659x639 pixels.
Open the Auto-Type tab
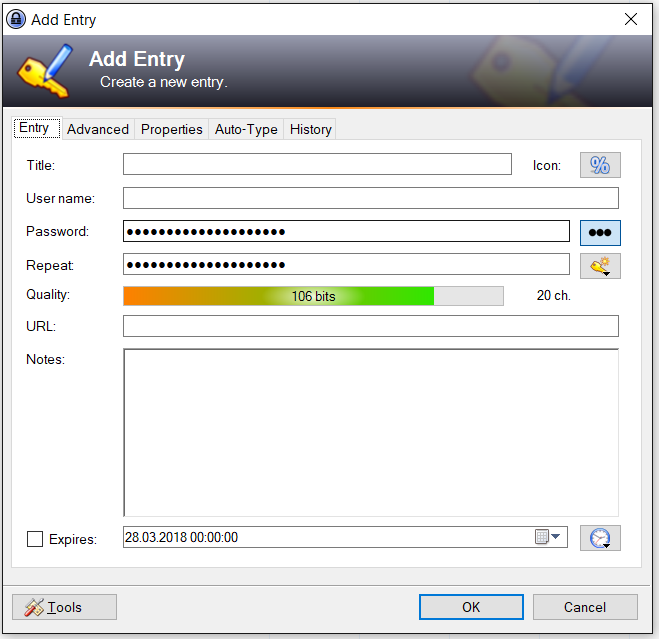tap(246, 129)
